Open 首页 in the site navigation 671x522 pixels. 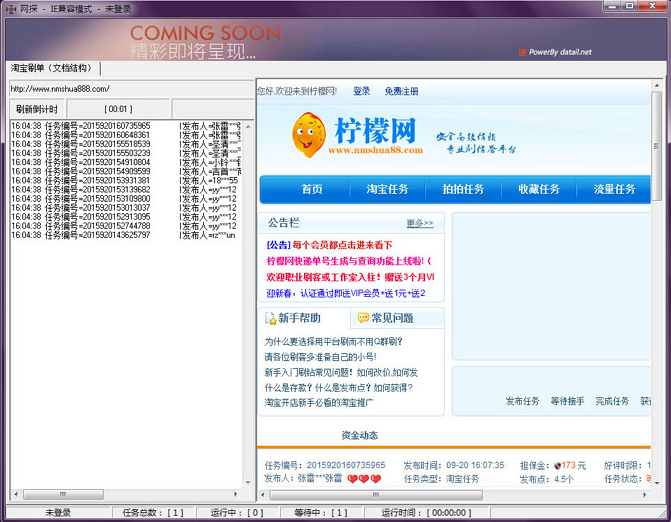tap(312, 189)
